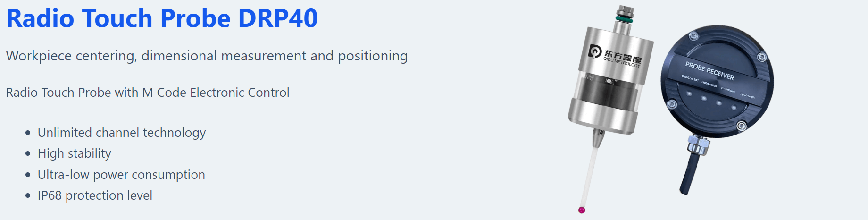Click the "High stability" bullet text
This screenshot has height=220, width=868.
click(75, 153)
